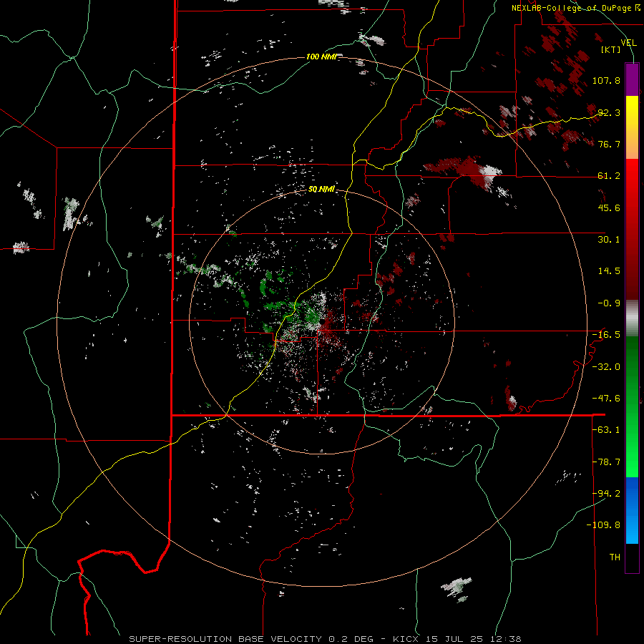Select the -78.7 scale value
This screenshot has height=644, width=644.
coord(606,462)
